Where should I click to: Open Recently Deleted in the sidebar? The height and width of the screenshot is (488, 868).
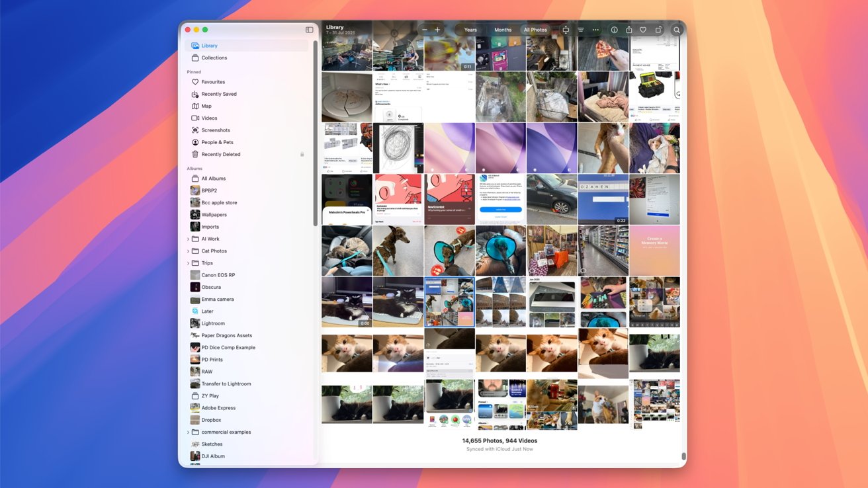pos(220,154)
